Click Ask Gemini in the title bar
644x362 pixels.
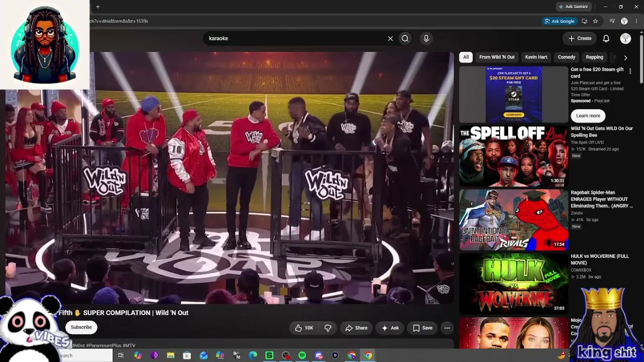(x=573, y=7)
